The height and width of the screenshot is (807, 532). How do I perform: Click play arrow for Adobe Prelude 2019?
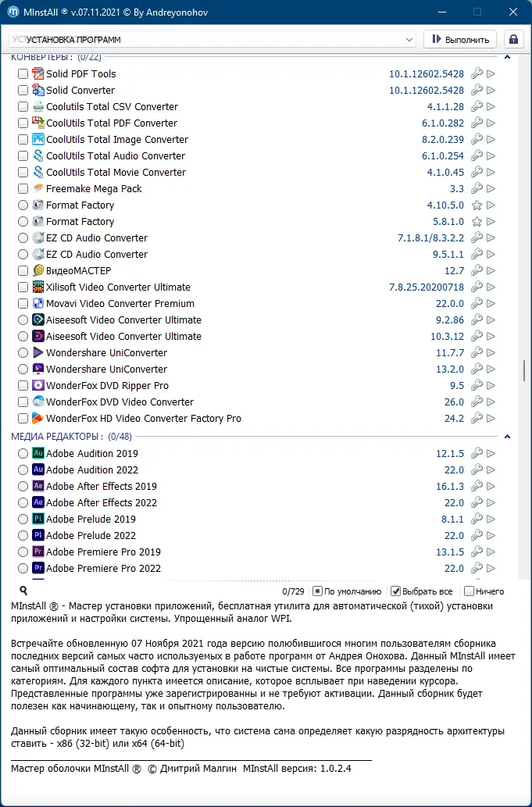click(491, 519)
